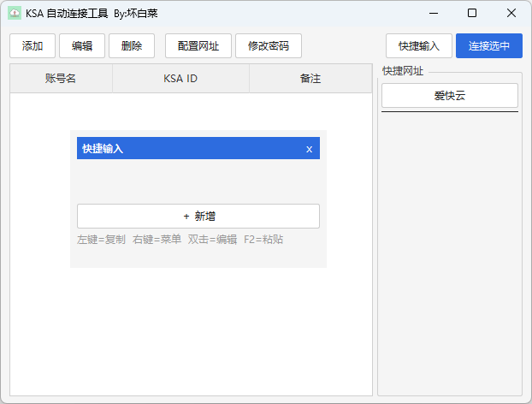
Task: Click the 快捷网址 group label
Action: click(x=403, y=71)
